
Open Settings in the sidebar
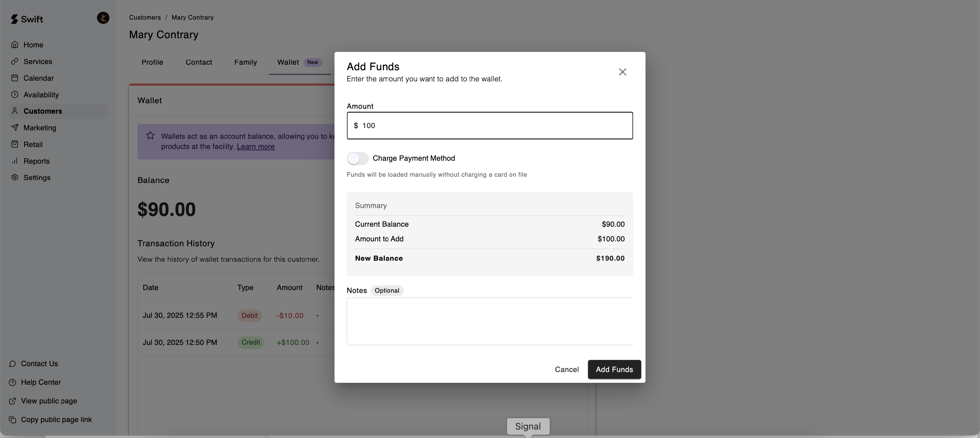tap(58, 177)
